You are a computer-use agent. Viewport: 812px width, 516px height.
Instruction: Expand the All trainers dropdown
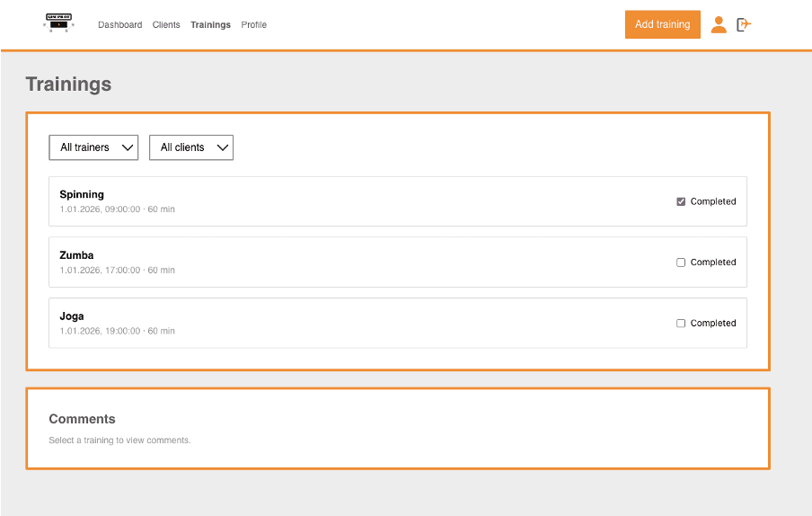(x=93, y=147)
